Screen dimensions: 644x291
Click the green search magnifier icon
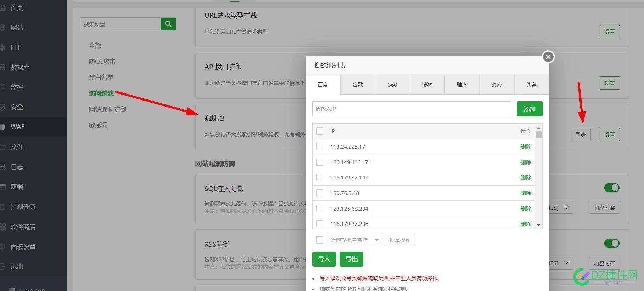pos(168,24)
